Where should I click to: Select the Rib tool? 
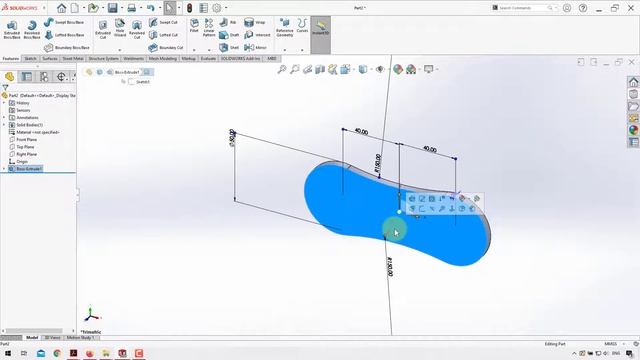click(x=228, y=22)
